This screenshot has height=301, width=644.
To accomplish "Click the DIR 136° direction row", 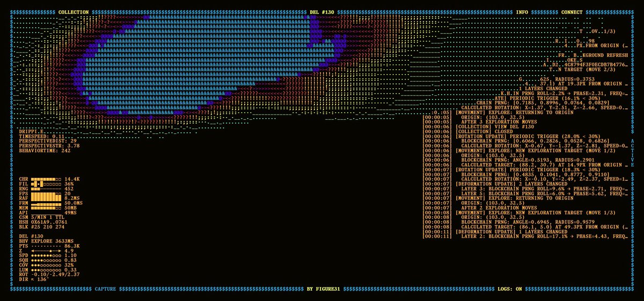I will (34, 279).
